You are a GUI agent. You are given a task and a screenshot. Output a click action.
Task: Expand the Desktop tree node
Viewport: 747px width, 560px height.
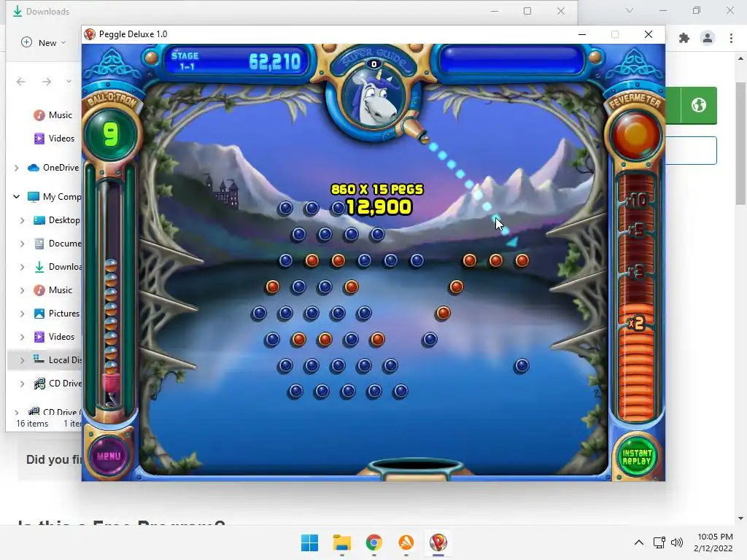coord(23,220)
